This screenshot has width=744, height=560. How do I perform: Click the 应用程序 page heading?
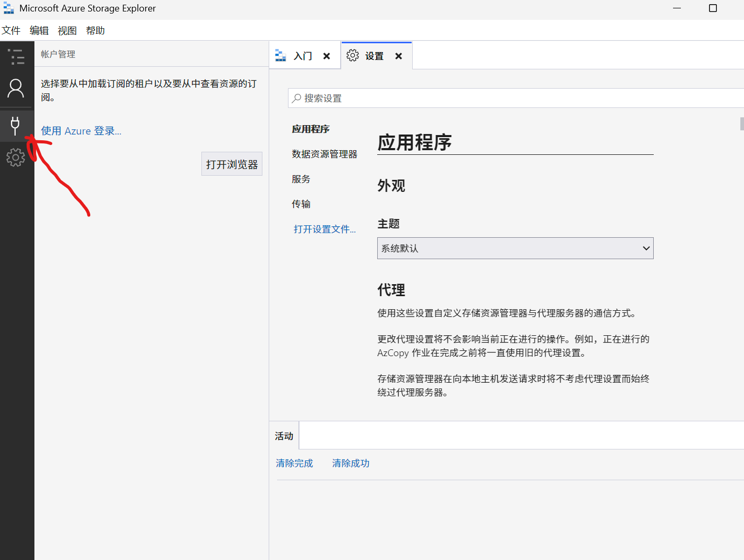(415, 142)
